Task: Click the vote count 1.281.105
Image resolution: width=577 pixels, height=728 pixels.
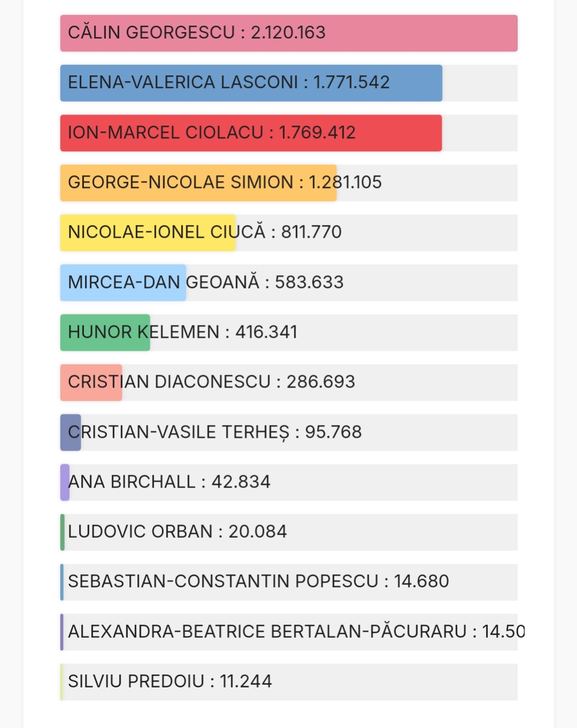Action: click(345, 182)
